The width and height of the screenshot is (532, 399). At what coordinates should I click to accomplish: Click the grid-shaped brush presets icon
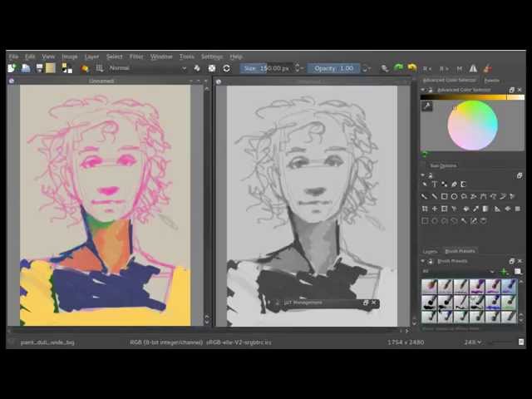click(x=100, y=68)
